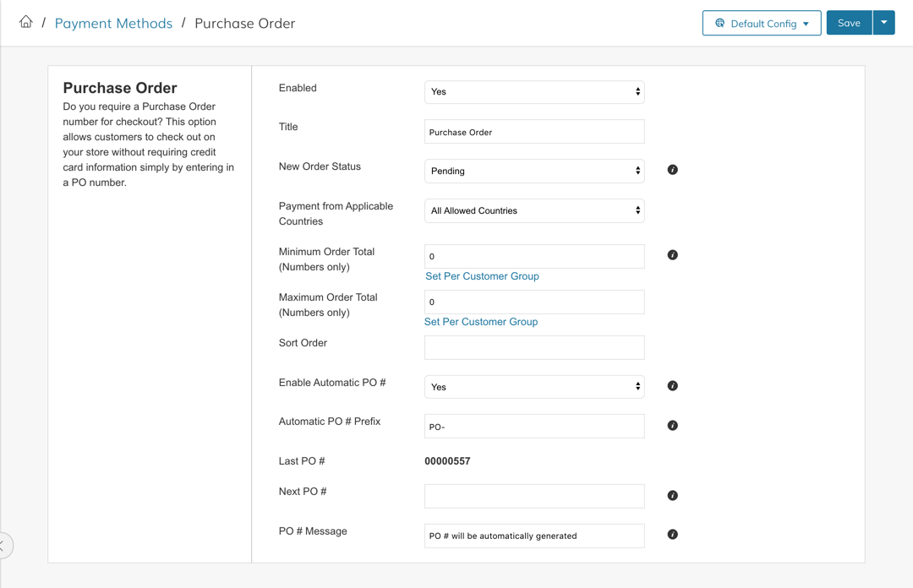Click info icon beside Enable Automatic PO #

tap(672, 386)
